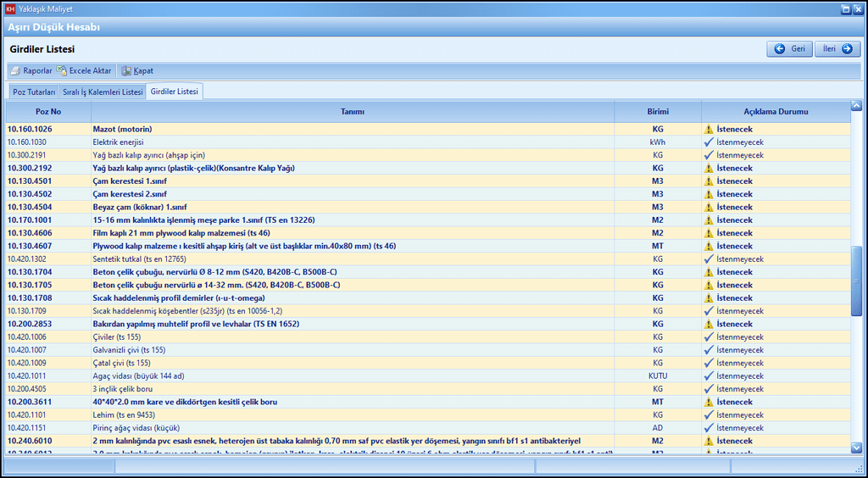Sort by the Poz No column header
The width and height of the screenshot is (868, 478).
pos(48,112)
